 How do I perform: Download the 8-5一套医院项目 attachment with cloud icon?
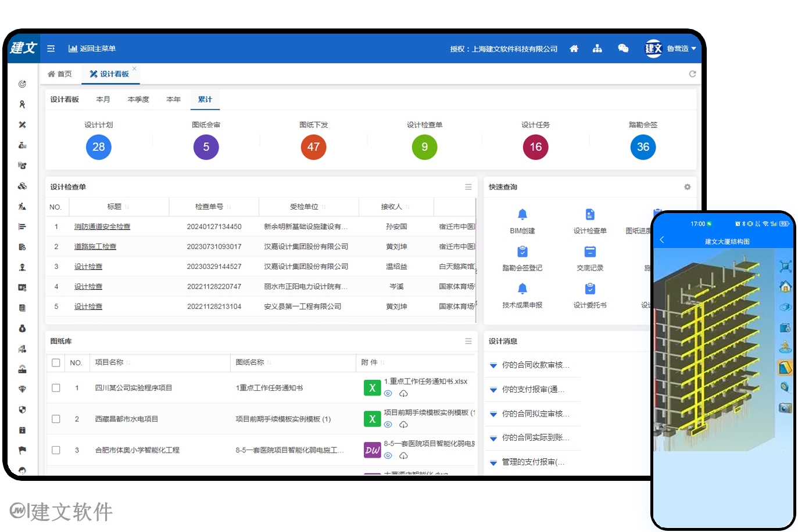point(403,456)
